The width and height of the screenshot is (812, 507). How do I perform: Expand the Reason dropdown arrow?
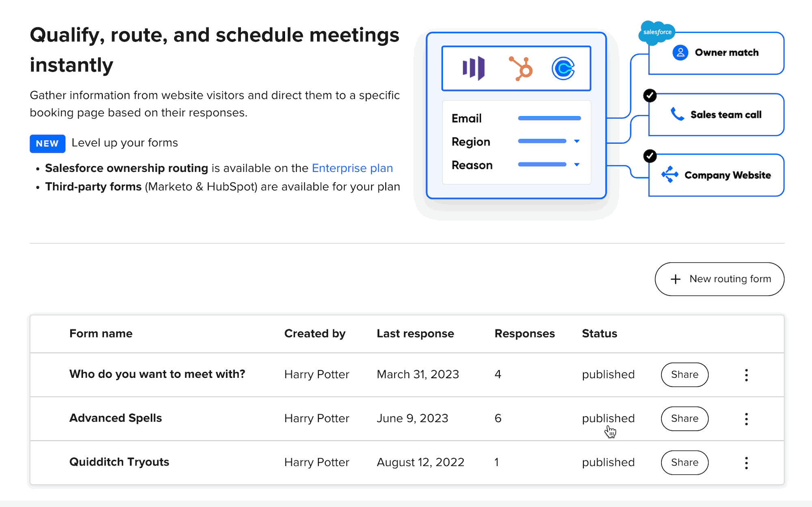click(x=577, y=165)
